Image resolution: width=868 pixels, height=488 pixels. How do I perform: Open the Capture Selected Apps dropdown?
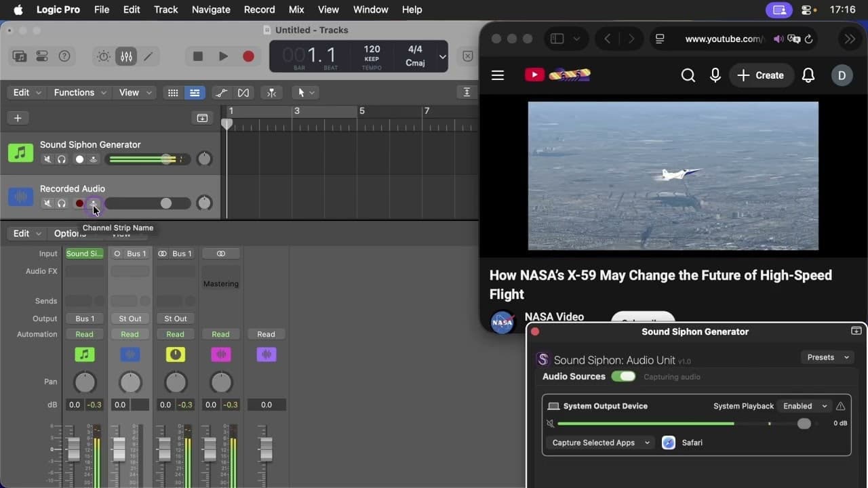click(x=599, y=443)
